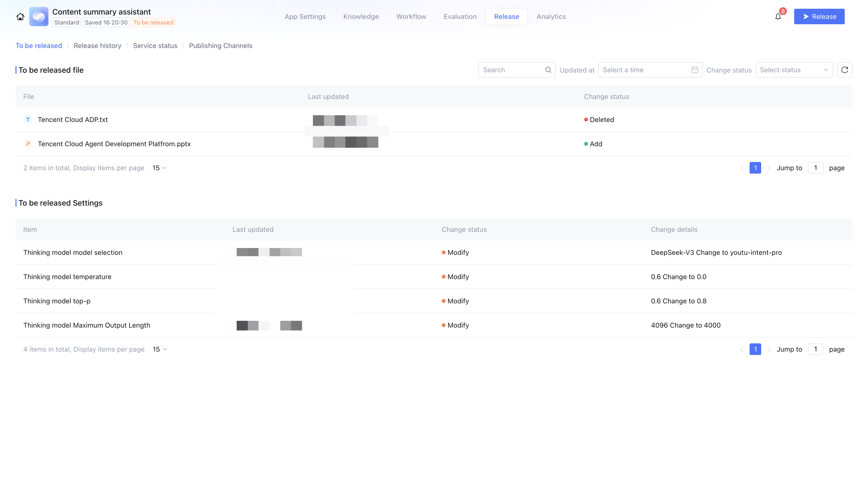Screen dimensions: 868x484
Task: Click the pptx file type icon
Action: pos(28,144)
